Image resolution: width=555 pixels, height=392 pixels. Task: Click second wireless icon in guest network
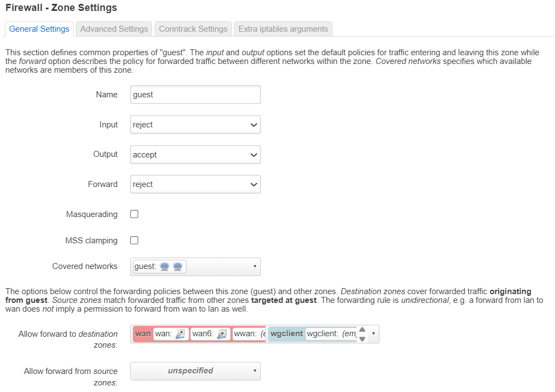point(177,267)
